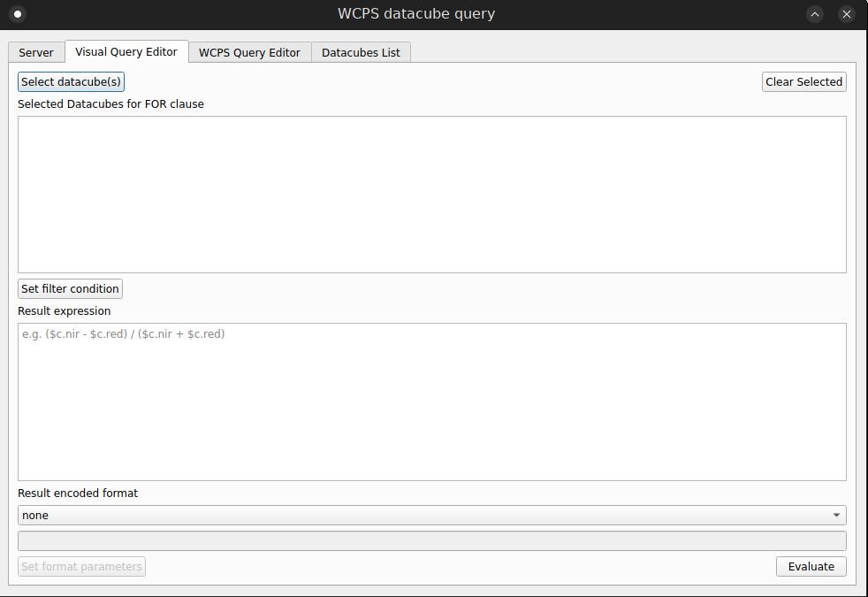The width and height of the screenshot is (868, 597).
Task: Click the format dropdown arrow icon
Action: 837,515
